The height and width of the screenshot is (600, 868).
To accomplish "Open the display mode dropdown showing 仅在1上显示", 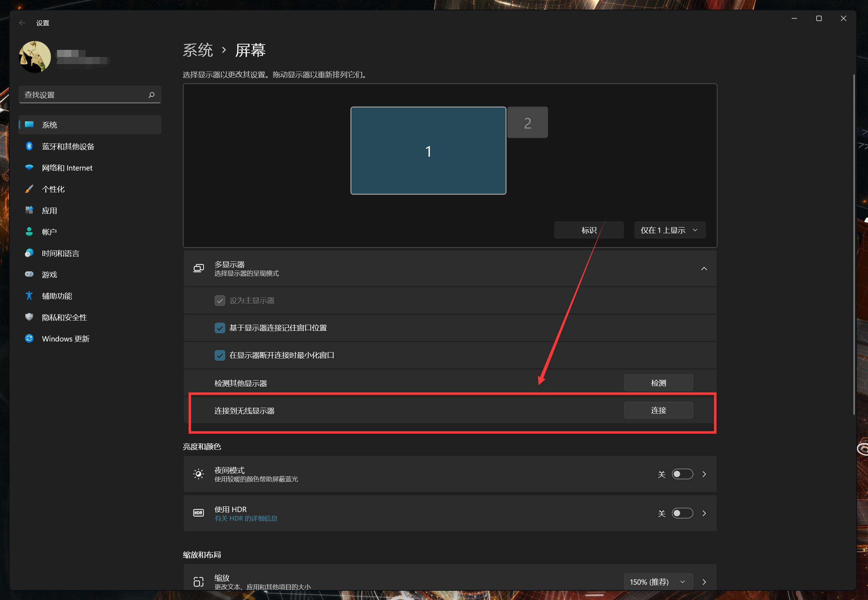I will [669, 230].
